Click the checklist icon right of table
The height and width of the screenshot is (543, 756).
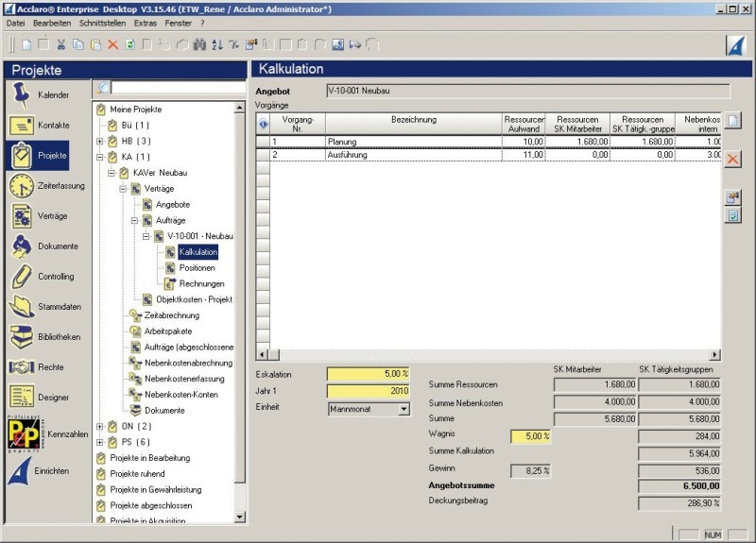[x=733, y=215]
